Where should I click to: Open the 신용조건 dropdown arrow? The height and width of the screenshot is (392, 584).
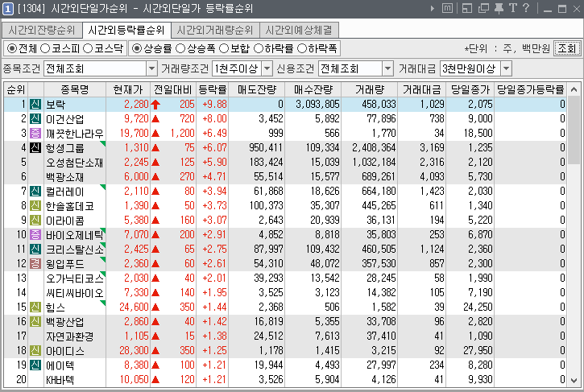(387, 69)
